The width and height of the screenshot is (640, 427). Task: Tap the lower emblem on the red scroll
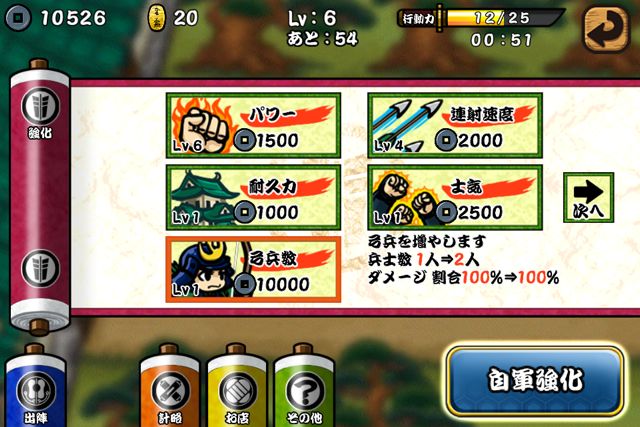coord(40,268)
